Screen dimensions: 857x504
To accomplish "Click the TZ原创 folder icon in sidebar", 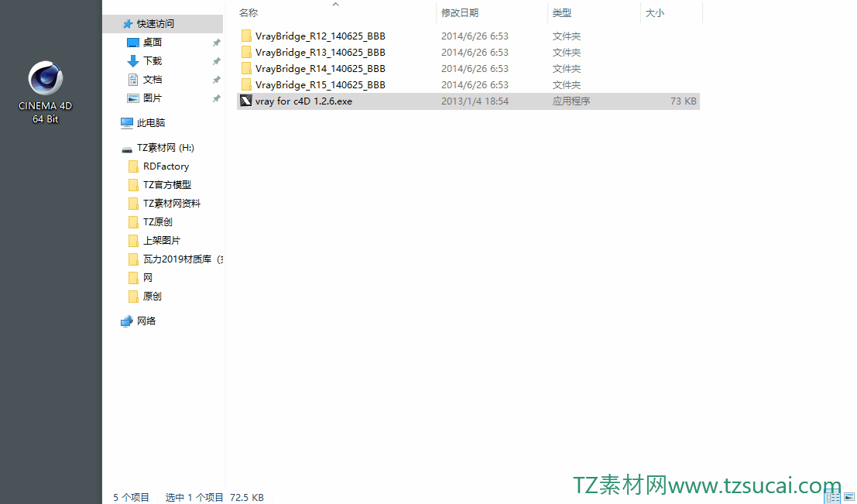I will (133, 222).
